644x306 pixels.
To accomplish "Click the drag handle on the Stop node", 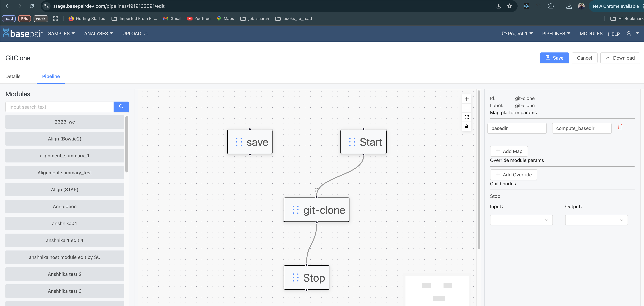I will point(296,278).
